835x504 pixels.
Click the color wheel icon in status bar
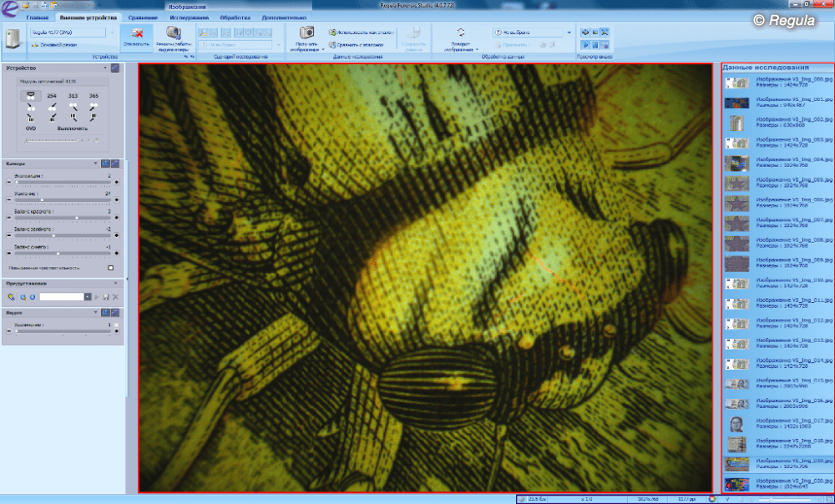[712, 499]
